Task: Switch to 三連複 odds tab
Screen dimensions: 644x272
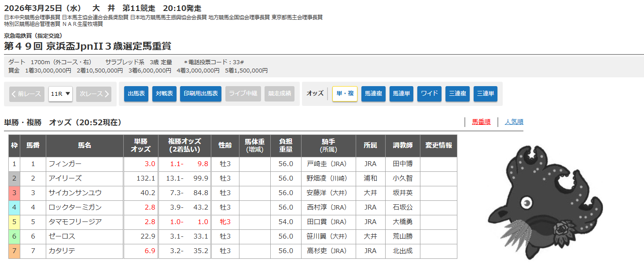Action: [457, 94]
